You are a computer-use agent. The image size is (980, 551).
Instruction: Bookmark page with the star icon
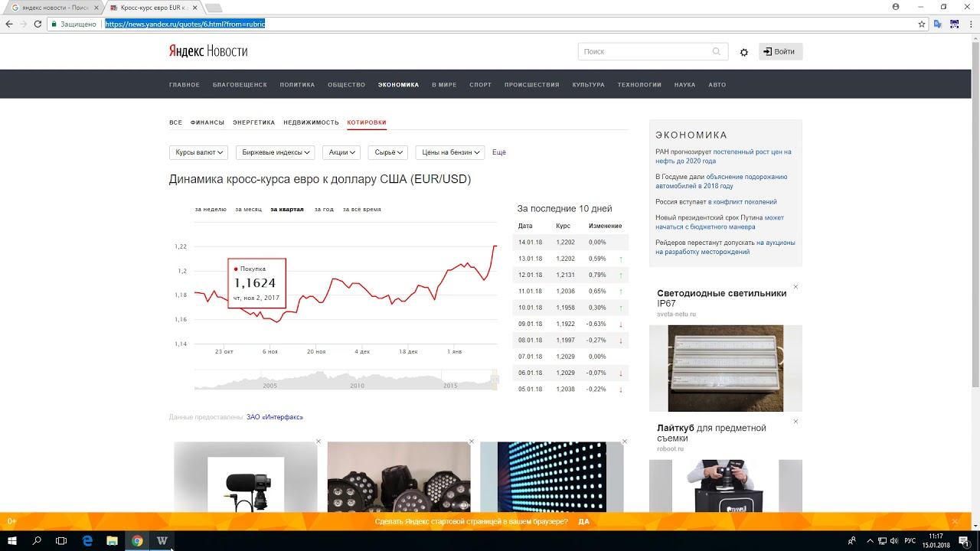(922, 24)
